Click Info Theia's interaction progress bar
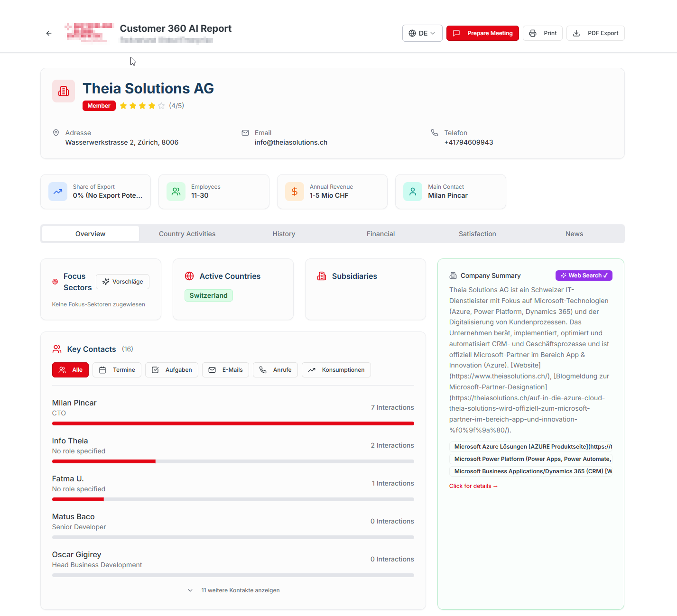The image size is (677, 616). (x=233, y=461)
